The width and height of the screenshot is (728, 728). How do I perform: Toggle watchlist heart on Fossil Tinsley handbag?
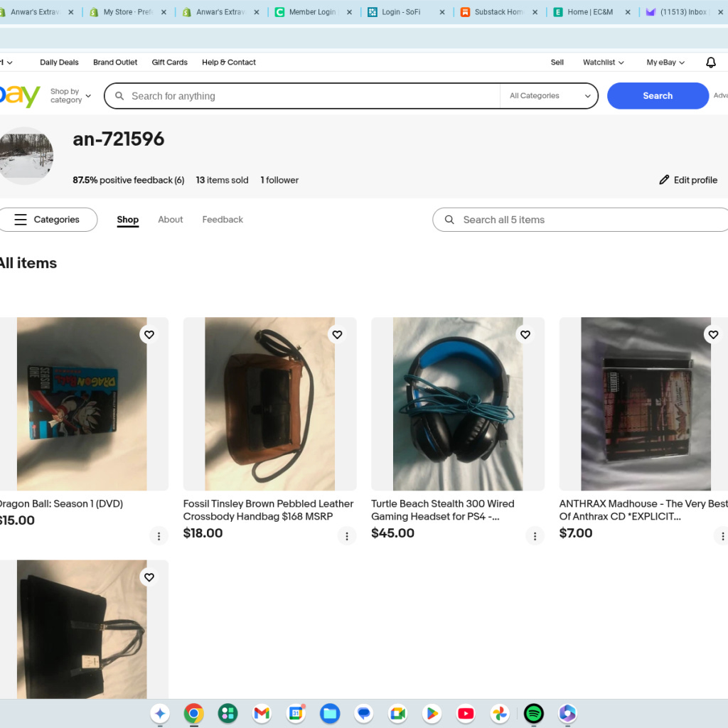click(x=337, y=334)
